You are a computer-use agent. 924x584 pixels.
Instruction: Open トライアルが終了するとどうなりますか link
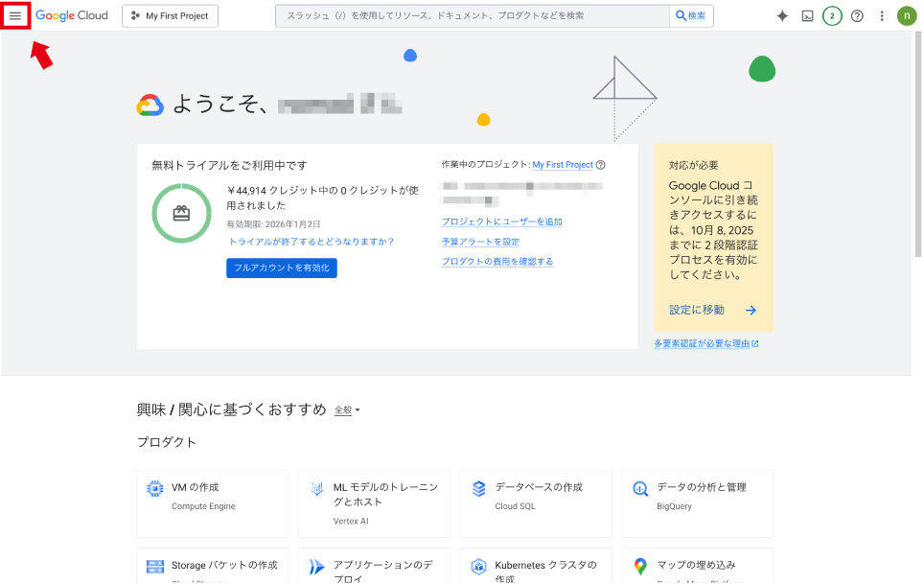point(311,242)
